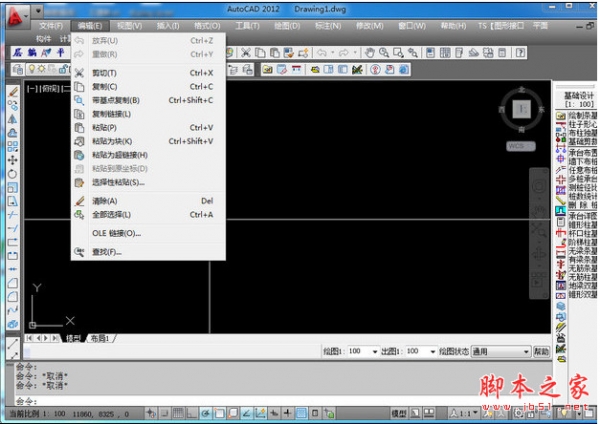This screenshot has width=600, height=424.
Task: Choose 全部选择(L) from the Edit menu
Action: (148, 215)
